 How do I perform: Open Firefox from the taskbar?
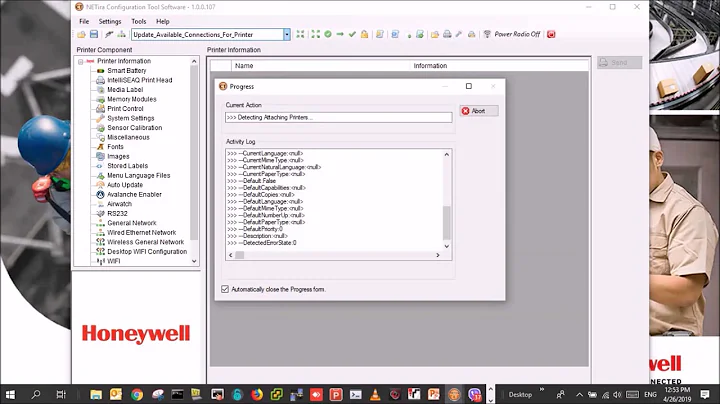point(257,394)
